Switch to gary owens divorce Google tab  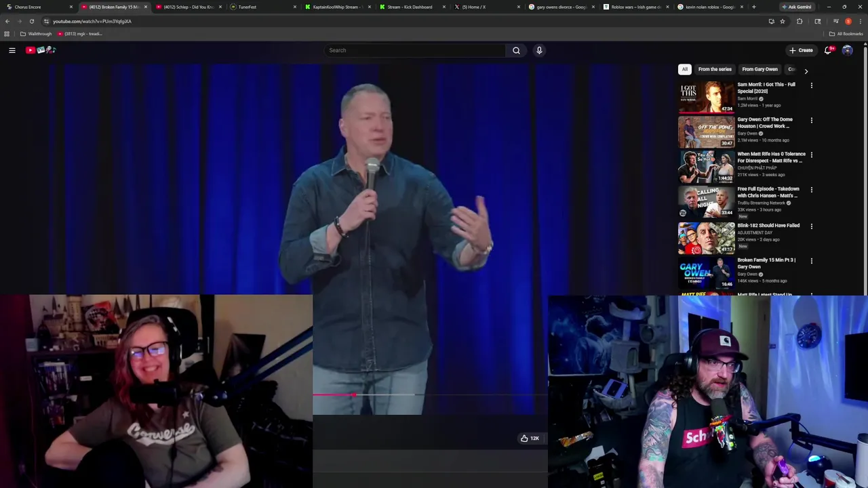(561, 7)
